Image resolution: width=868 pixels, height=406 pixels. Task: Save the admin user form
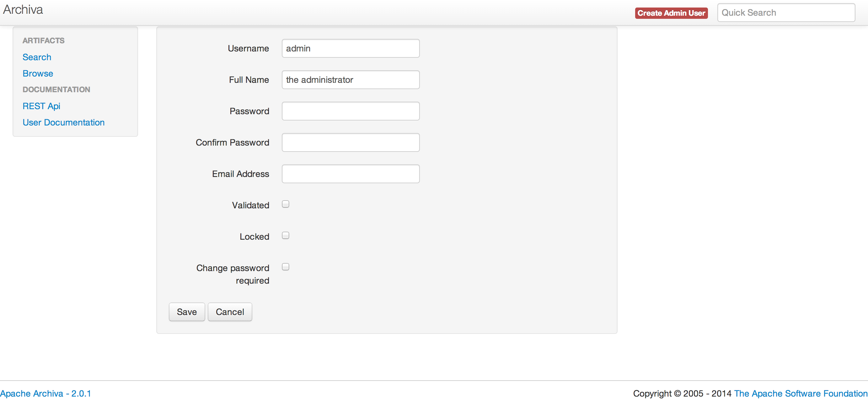pyautogui.click(x=187, y=312)
